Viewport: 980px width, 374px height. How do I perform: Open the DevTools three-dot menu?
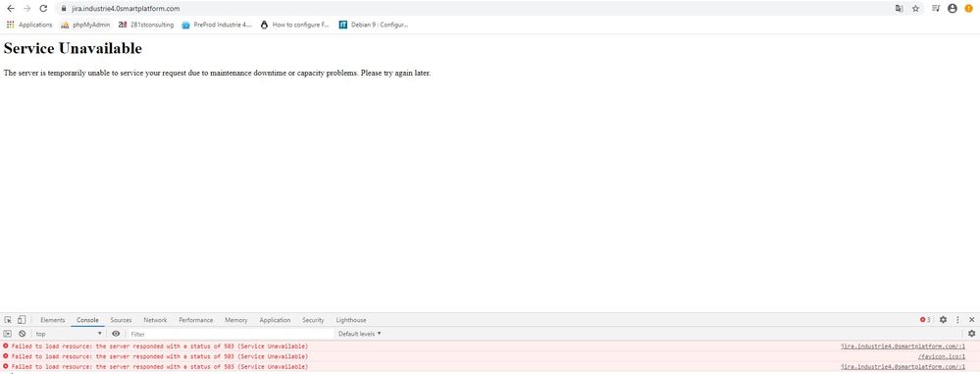(x=957, y=320)
